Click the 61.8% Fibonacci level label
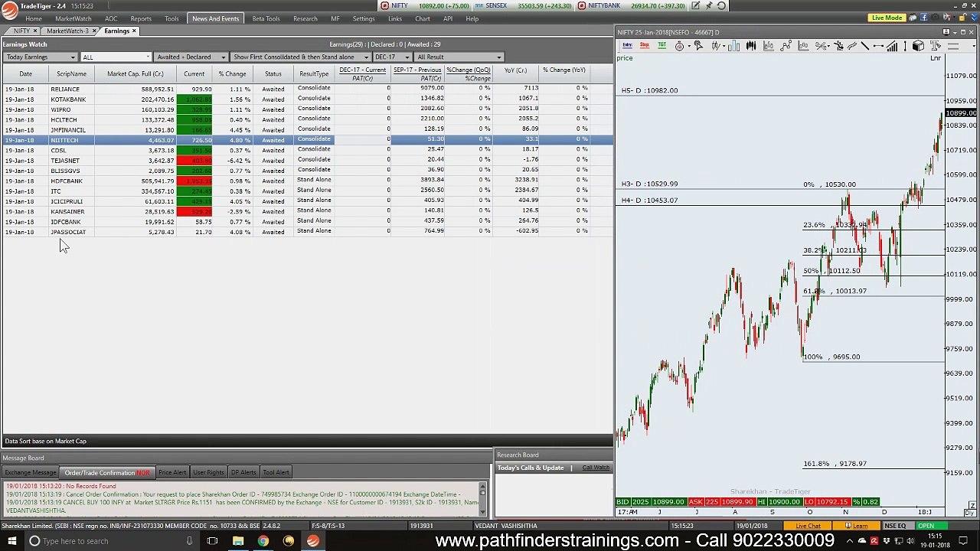The width and height of the screenshot is (980, 551). click(835, 291)
